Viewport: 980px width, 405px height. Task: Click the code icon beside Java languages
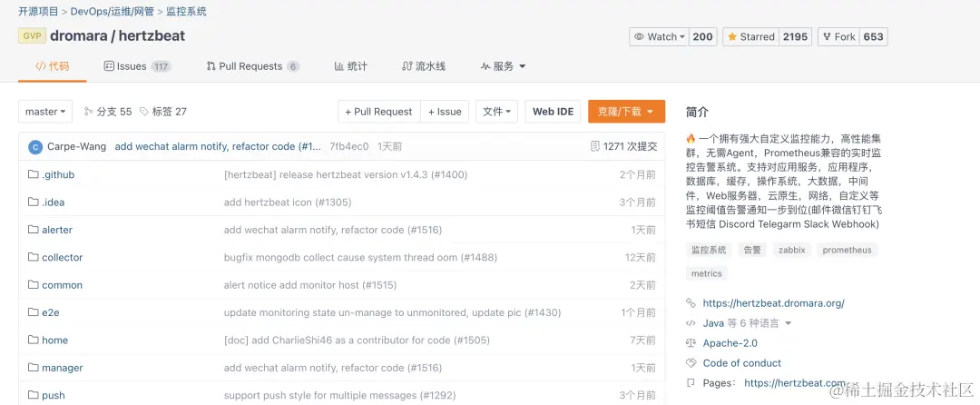coord(691,323)
